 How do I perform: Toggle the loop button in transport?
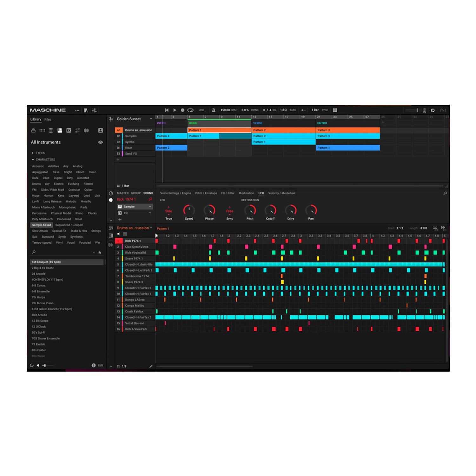click(x=190, y=110)
